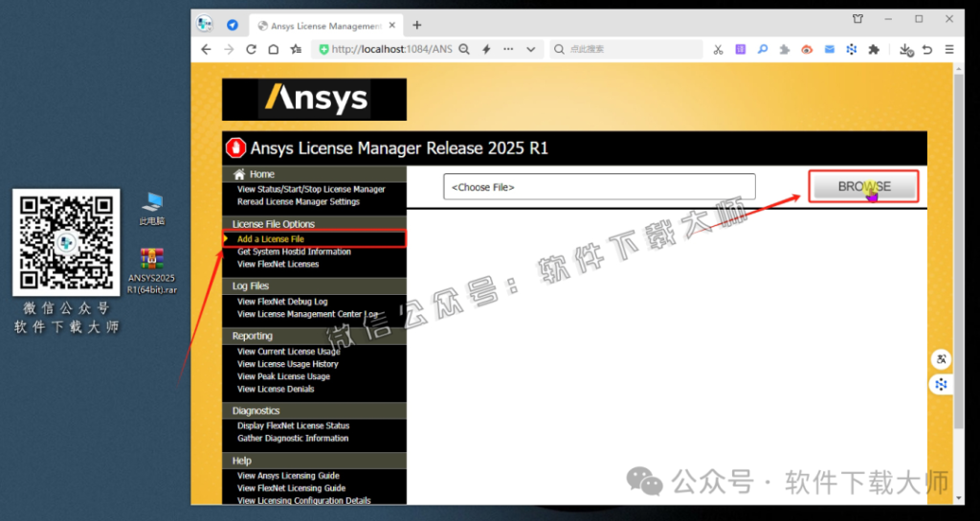The width and height of the screenshot is (980, 521).
Task: Click the scissors screenshot icon
Action: (x=718, y=50)
